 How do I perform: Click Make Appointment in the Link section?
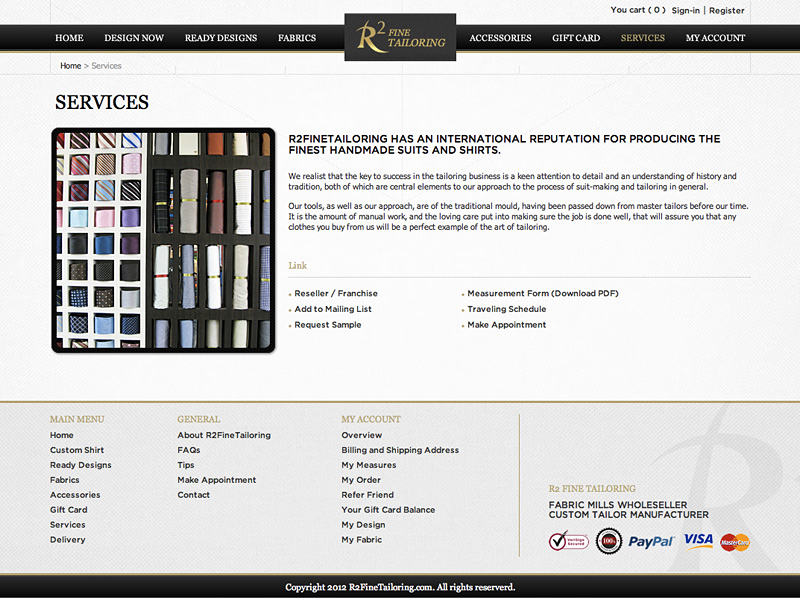coord(507,325)
